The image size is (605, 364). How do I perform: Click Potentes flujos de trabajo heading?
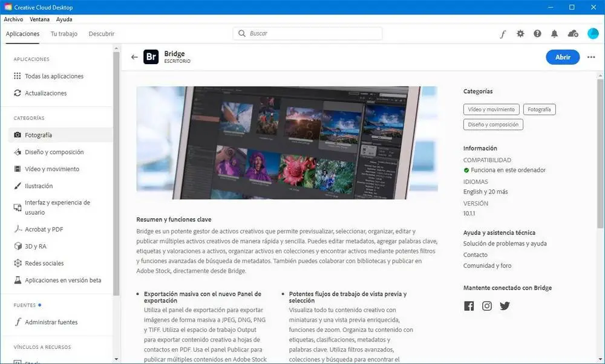(x=348, y=297)
